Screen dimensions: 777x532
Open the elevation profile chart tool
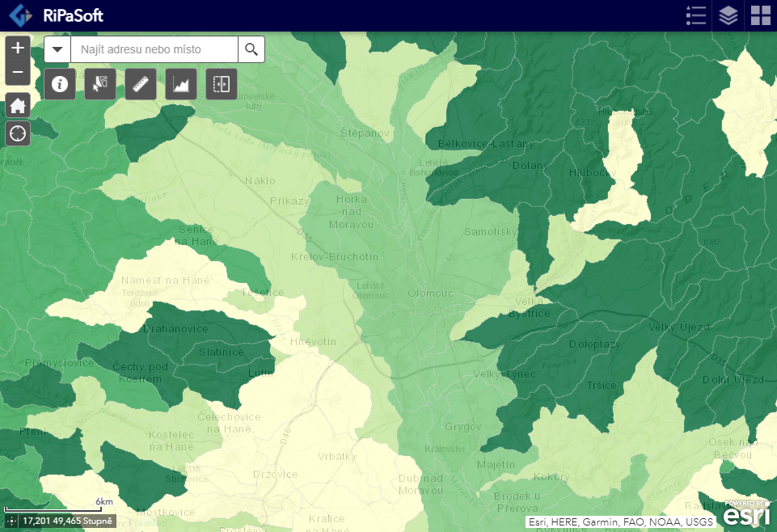[181, 84]
